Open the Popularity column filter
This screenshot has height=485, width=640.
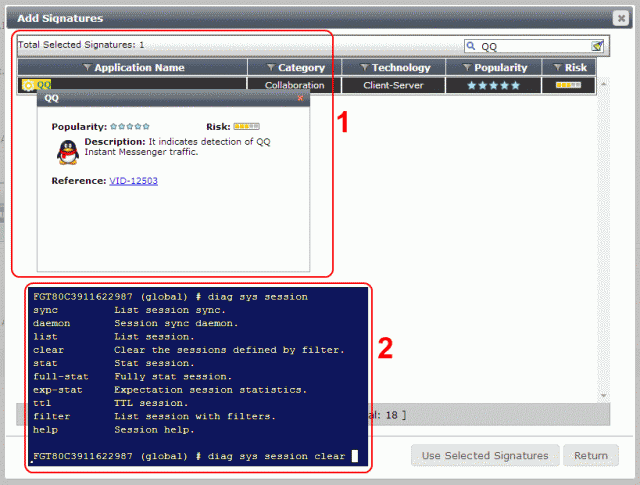pos(467,67)
